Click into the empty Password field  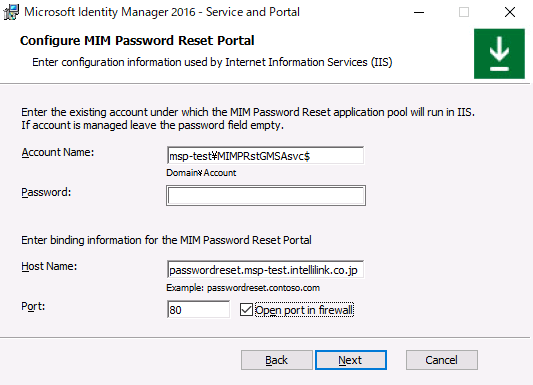click(266, 195)
